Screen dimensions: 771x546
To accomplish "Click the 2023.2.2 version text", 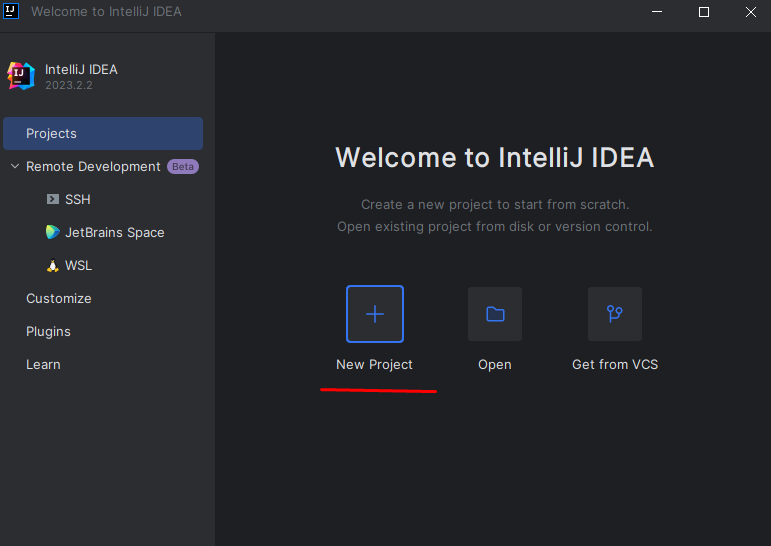I will click(69, 85).
